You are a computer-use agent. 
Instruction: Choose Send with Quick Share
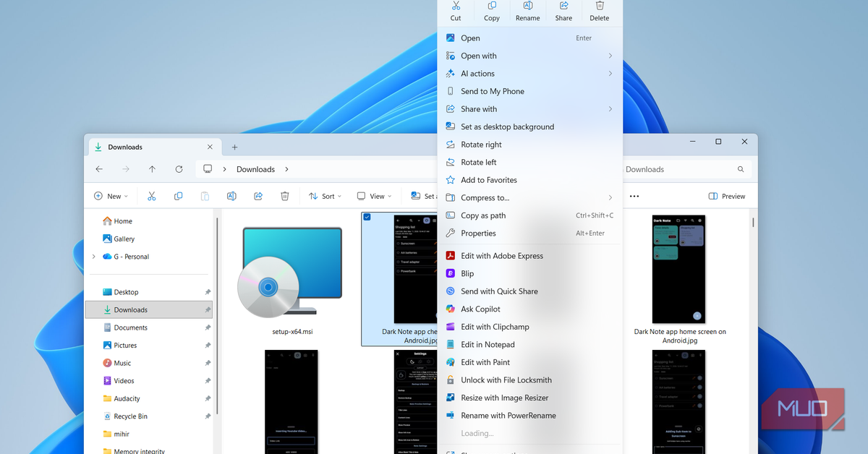[x=529, y=291]
